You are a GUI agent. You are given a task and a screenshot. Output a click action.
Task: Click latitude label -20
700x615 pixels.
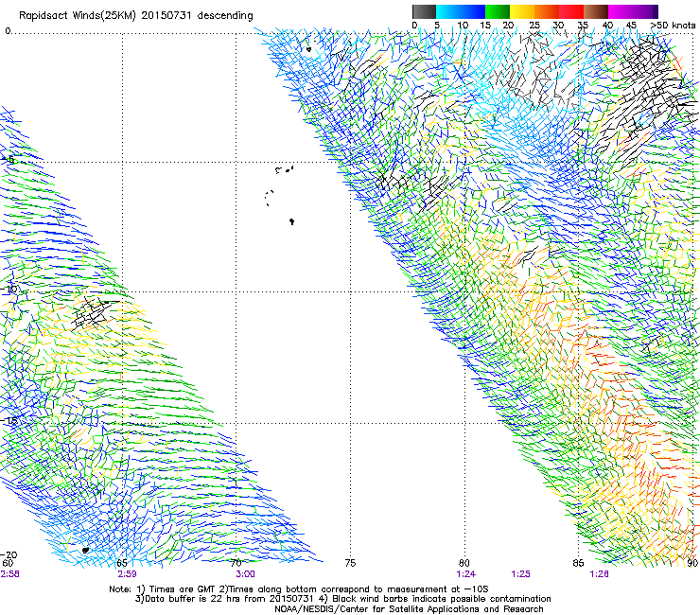coord(9,554)
